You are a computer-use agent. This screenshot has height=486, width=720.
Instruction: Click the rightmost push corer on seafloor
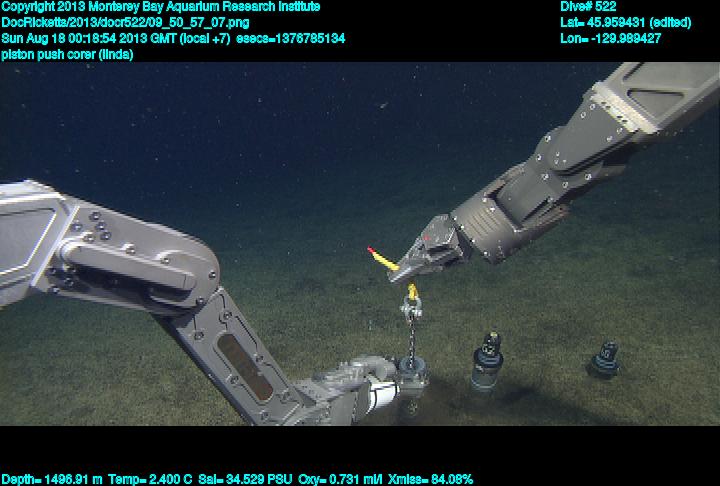tap(604, 358)
